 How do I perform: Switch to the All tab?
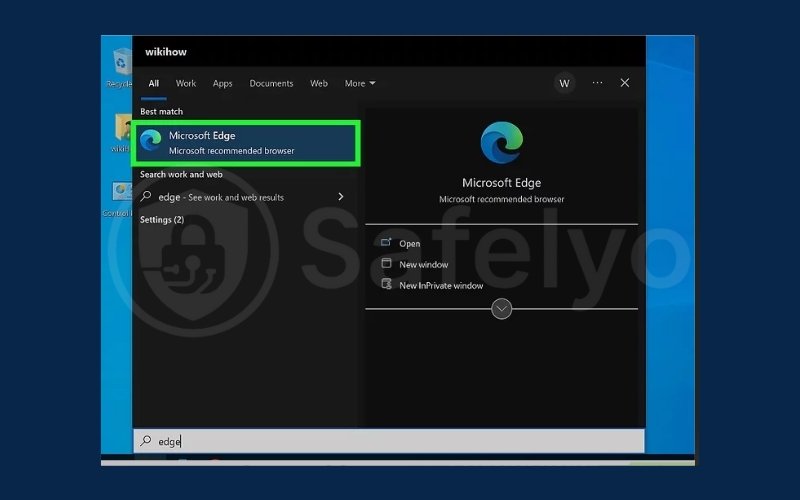[x=154, y=83]
